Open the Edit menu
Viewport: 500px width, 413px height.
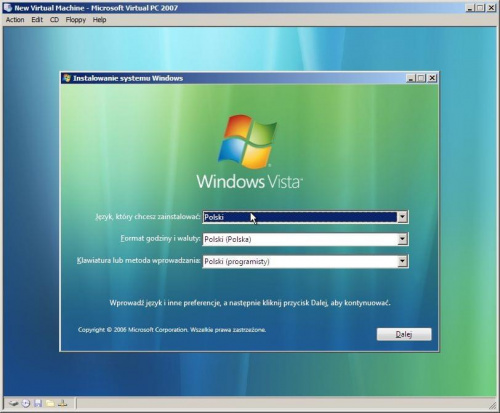(x=37, y=20)
